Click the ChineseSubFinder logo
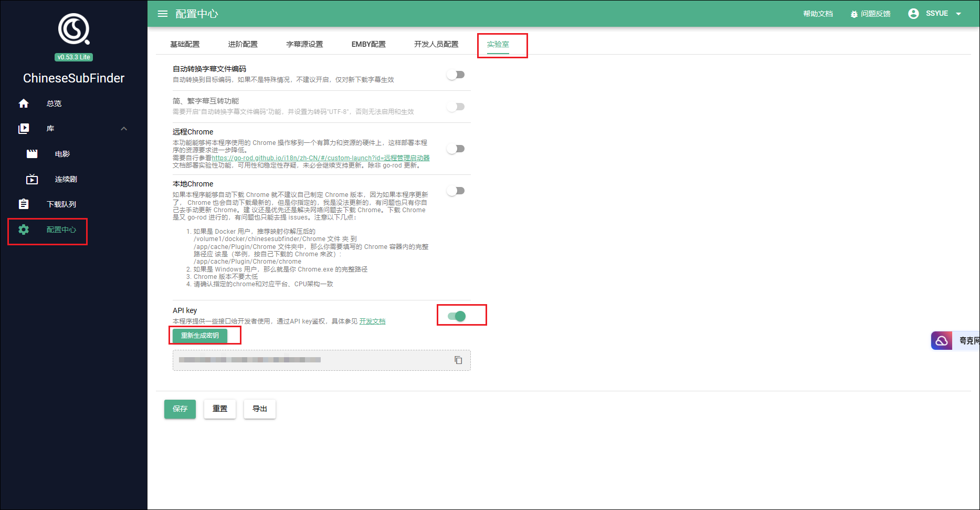The image size is (980, 510). click(x=73, y=29)
